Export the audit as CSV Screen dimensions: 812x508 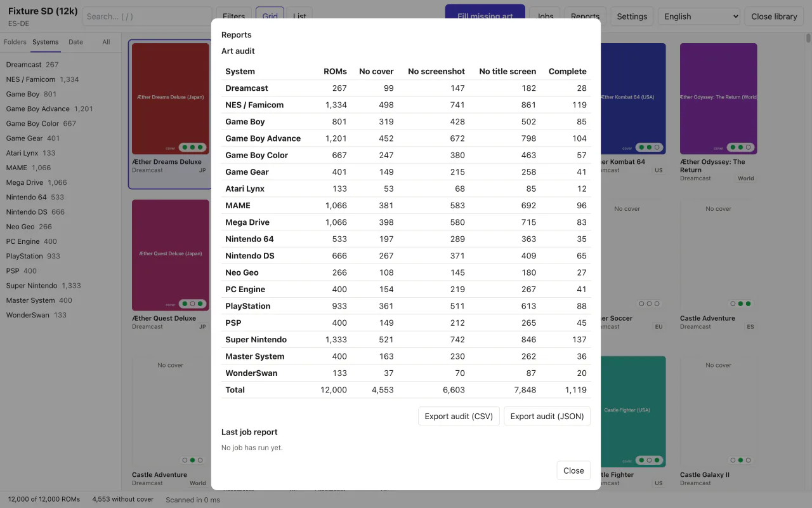(459, 416)
